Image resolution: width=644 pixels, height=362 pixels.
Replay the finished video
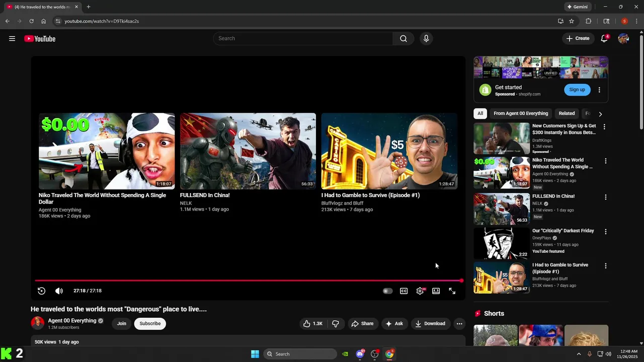[42, 291]
